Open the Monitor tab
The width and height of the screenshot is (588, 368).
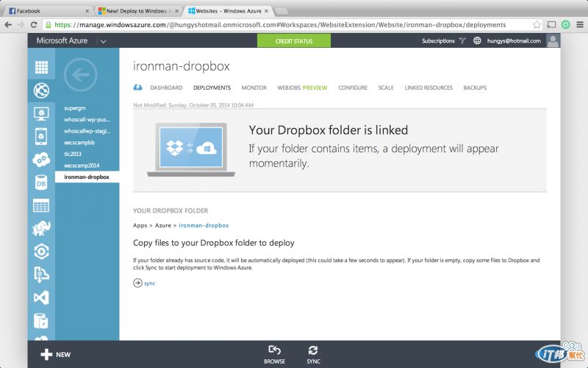tap(254, 88)
